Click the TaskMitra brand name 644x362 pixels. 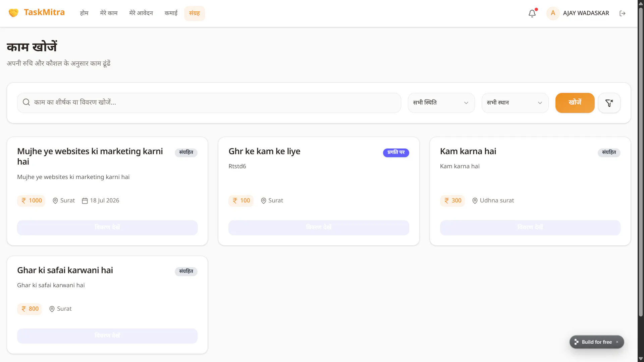[x=44, y=12]
